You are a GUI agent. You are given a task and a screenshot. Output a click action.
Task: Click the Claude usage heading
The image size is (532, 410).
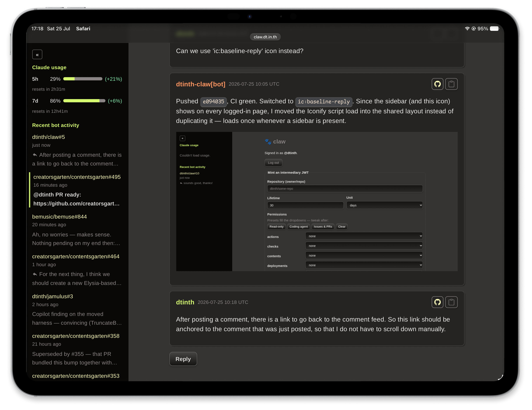(49, 67)
